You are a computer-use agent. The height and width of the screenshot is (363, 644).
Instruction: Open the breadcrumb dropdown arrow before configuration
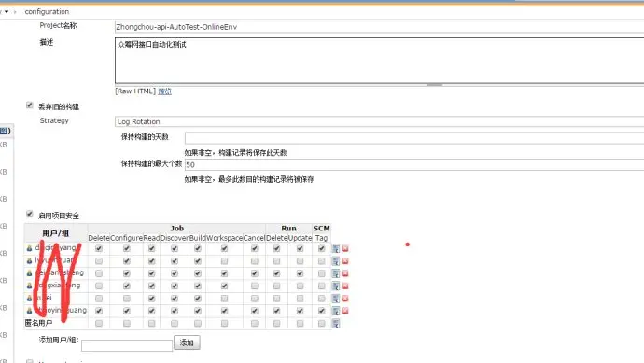click(7, 11)
